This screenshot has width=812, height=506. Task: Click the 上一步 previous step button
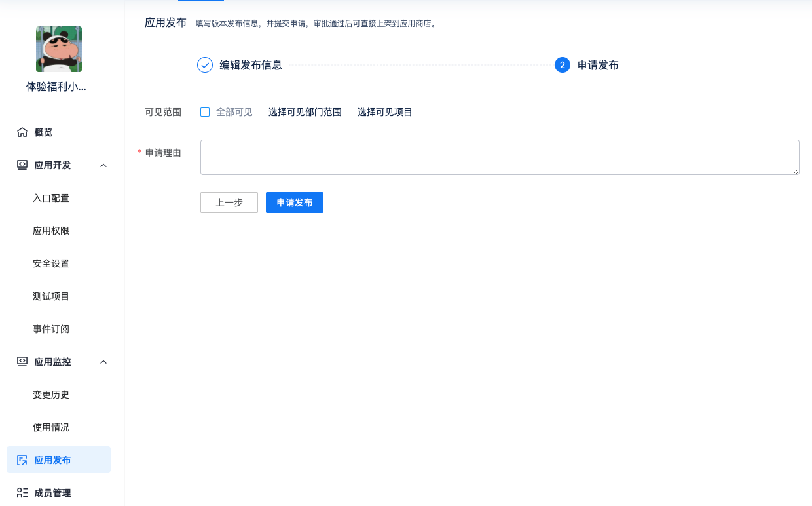pyautogui.click(x=229, y=203)
